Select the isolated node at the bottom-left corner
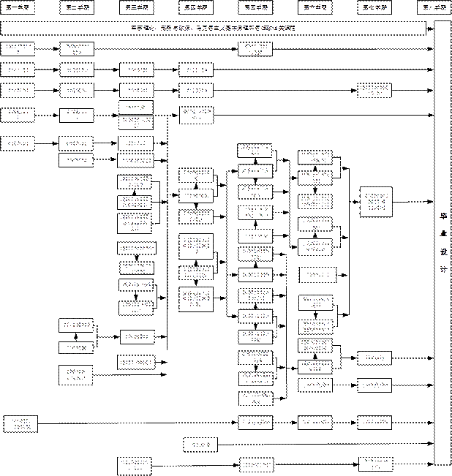Viewport: 452px width, 476px height. [x=20, y=423]
